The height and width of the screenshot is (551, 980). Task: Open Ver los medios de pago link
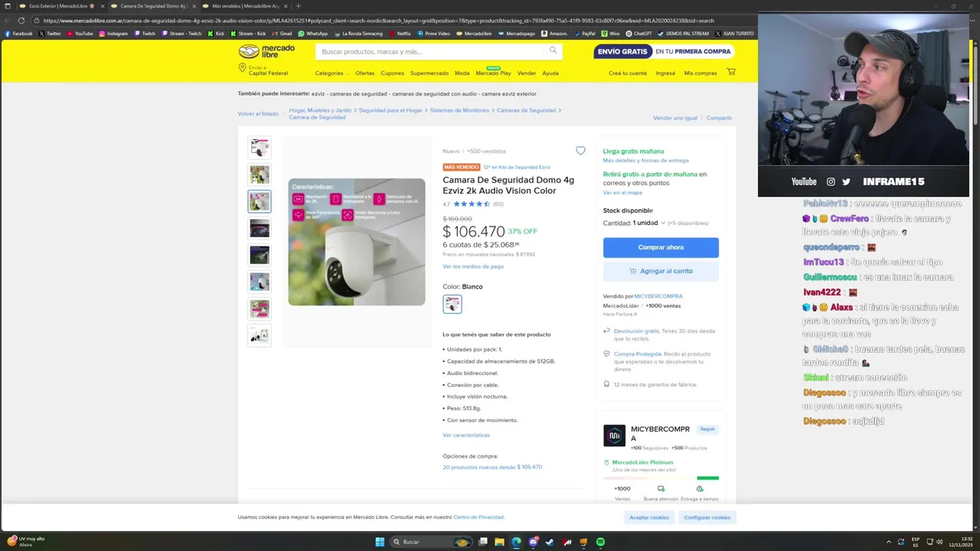tap(473, 266)
